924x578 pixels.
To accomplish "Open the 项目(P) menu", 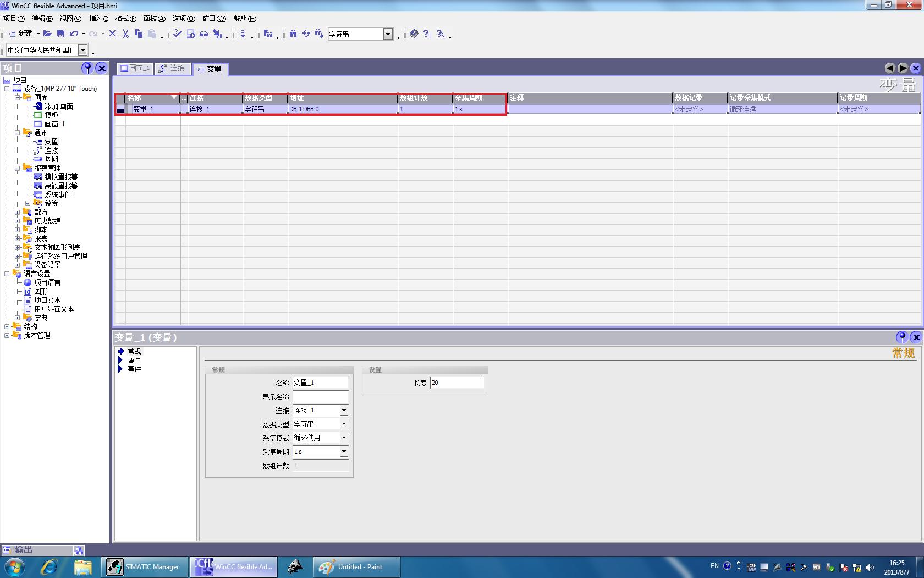I will (14, 19).
